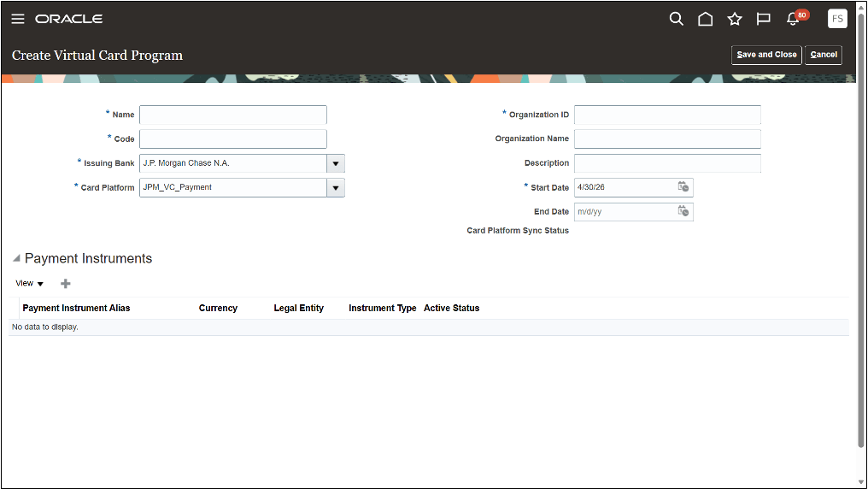Screen dimensions: 868x489
Task: Open the search magnifier icon
Action: pos(676,19)
